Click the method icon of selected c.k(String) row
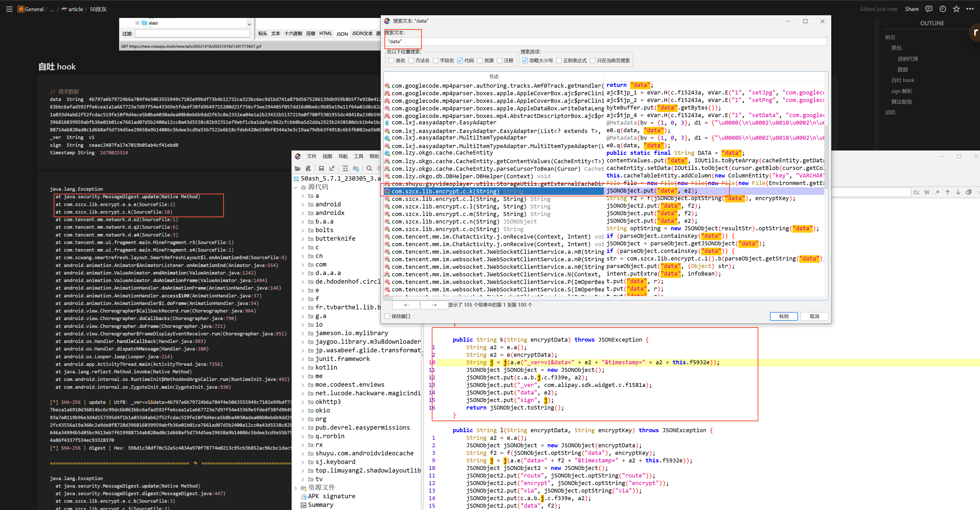 pyautogui.click(x=387, y=192)
